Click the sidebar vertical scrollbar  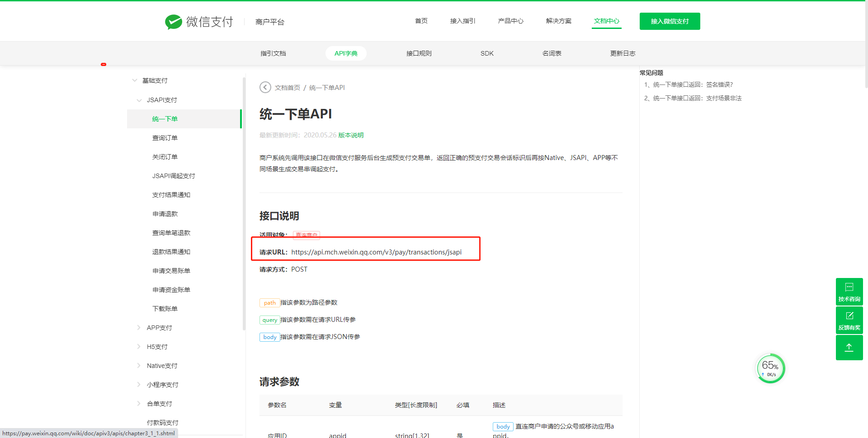244,203
